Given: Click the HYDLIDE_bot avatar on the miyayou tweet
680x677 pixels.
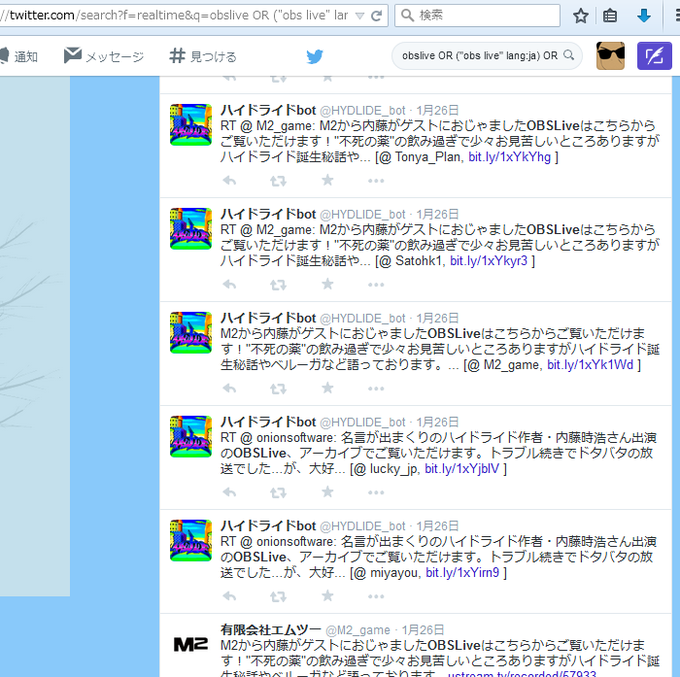Looking at the screenshot, I should pyautogui.click(x=191, y=540).
